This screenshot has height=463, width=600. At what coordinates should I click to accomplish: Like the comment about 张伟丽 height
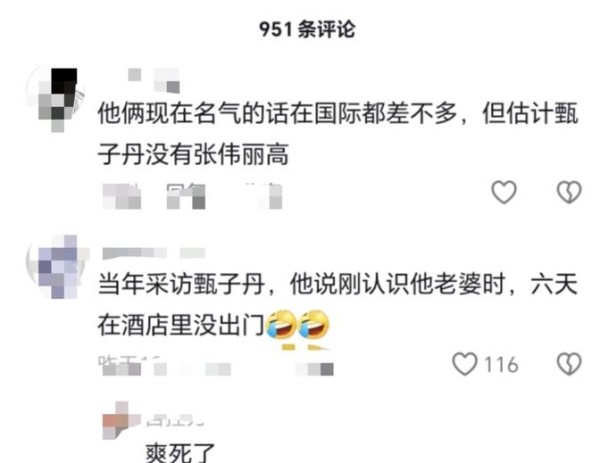pos(504,192)
